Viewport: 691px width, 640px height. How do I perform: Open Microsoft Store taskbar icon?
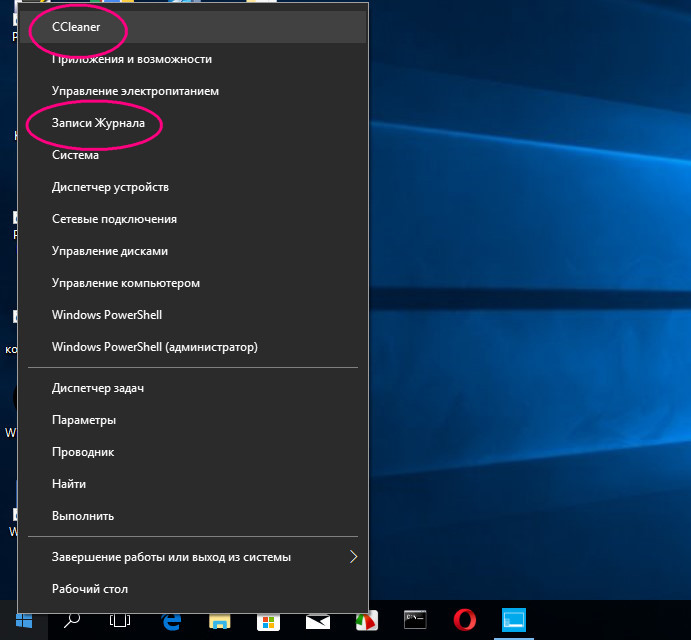coord(268,621)
